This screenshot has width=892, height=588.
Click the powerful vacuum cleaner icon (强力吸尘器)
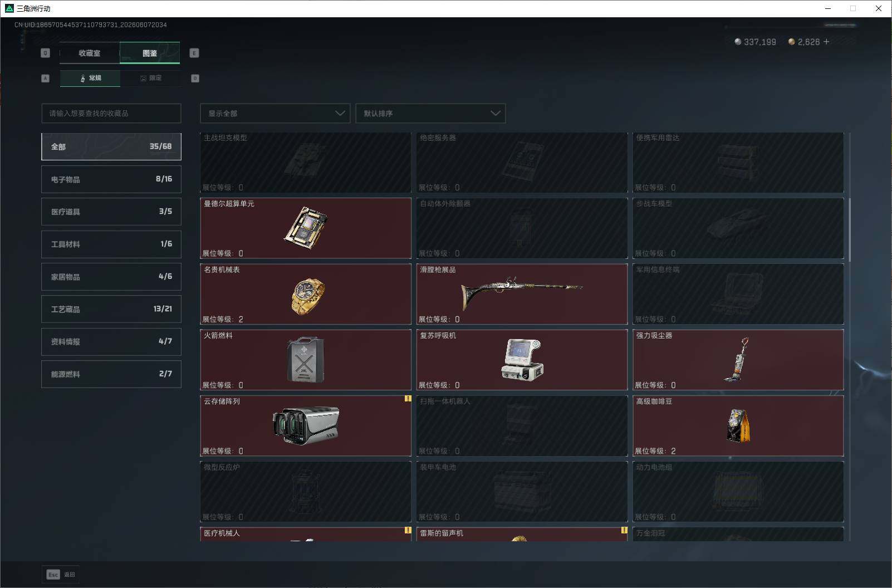(737, 359)
